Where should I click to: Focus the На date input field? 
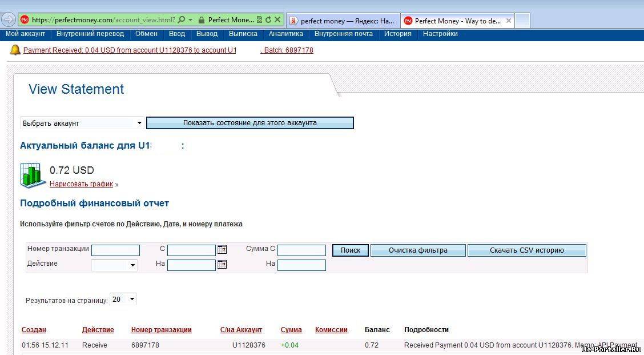(191, 265)
